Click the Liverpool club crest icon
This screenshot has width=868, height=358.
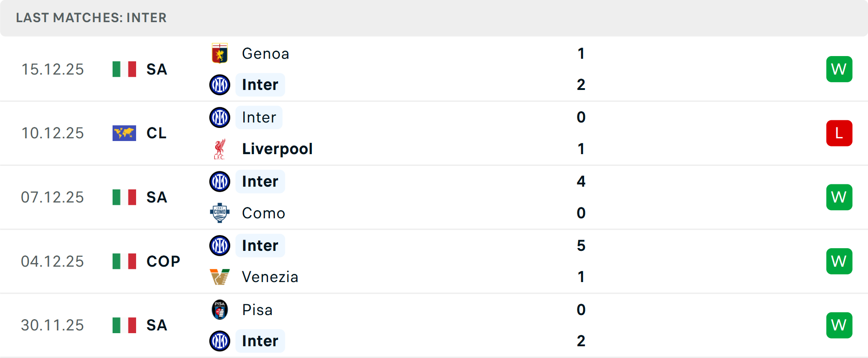[220, 149]
